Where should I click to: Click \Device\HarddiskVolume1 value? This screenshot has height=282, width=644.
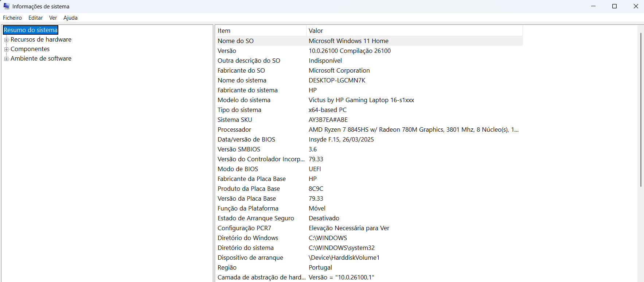tap(344, 258)
